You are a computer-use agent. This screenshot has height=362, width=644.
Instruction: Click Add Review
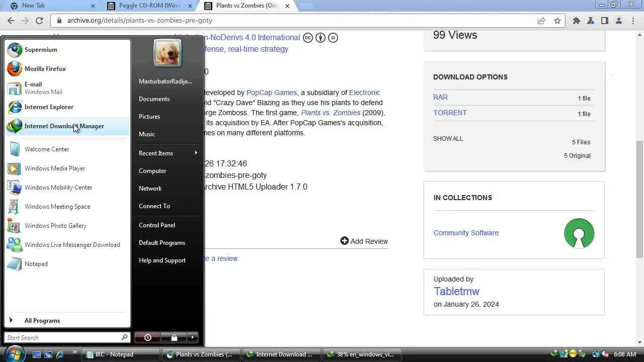(364, 241)
